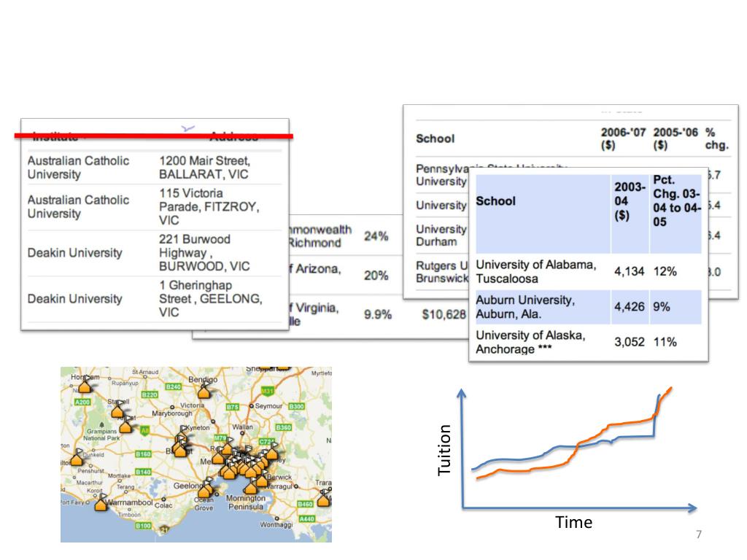Click the Seymour label on the map

(x=268, y=406)
